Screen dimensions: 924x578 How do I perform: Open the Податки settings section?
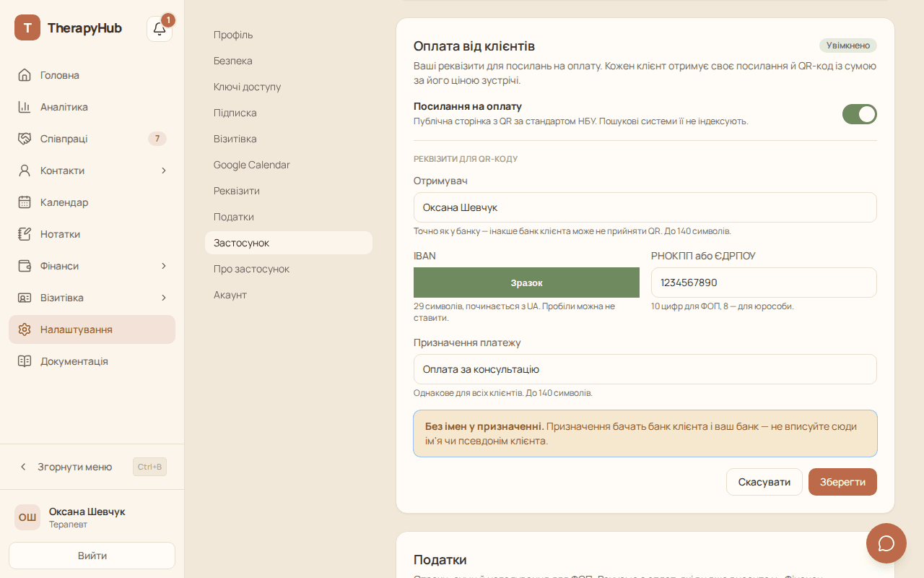289,217
